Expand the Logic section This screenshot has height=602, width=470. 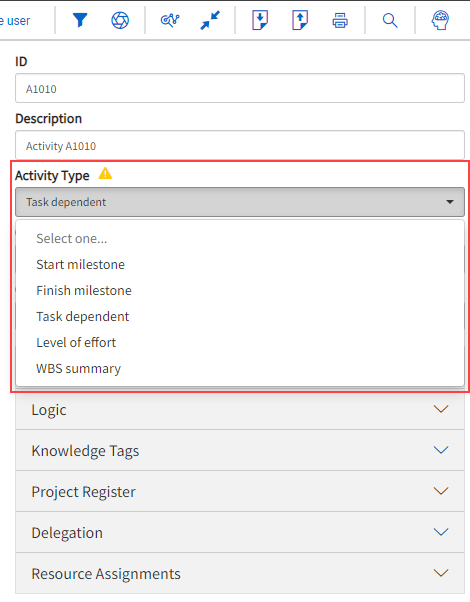coord(240,410)
